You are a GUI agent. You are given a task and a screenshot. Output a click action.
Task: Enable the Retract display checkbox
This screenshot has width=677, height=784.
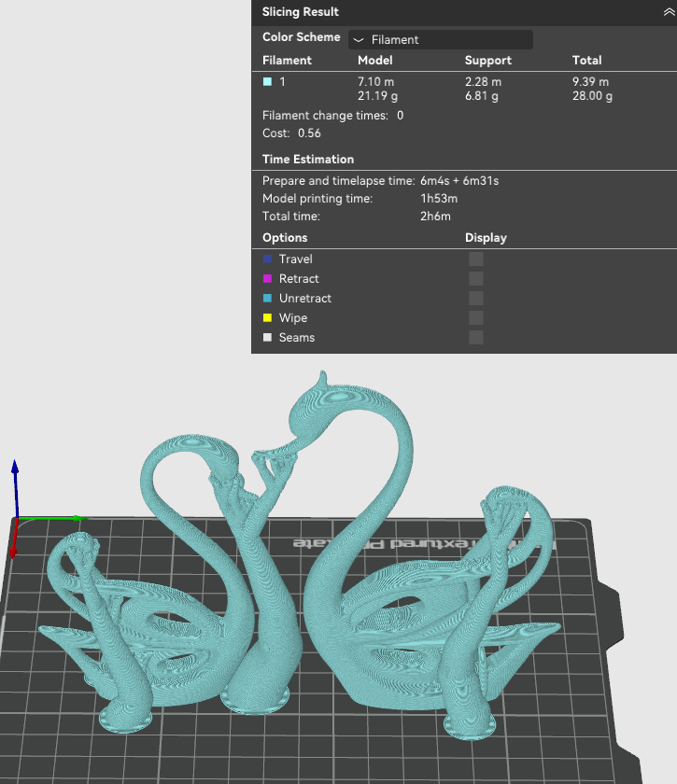pyautogui.click(x=476, y=278)
